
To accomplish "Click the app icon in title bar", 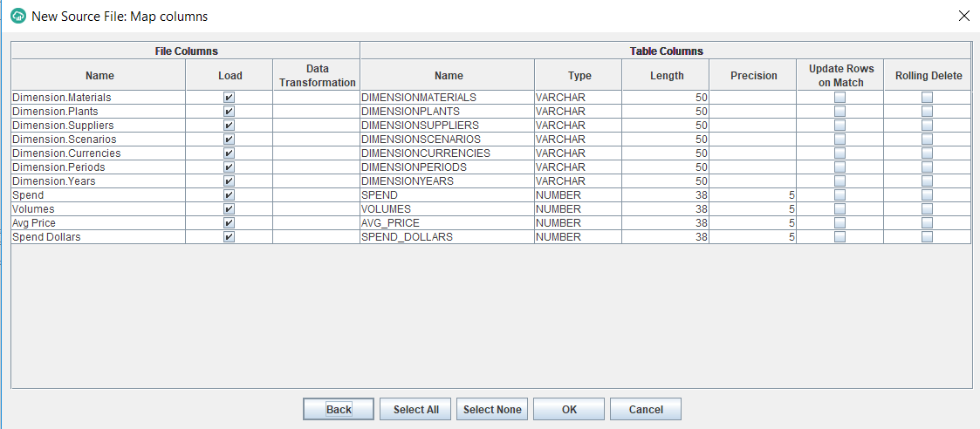I will point(17,16).
